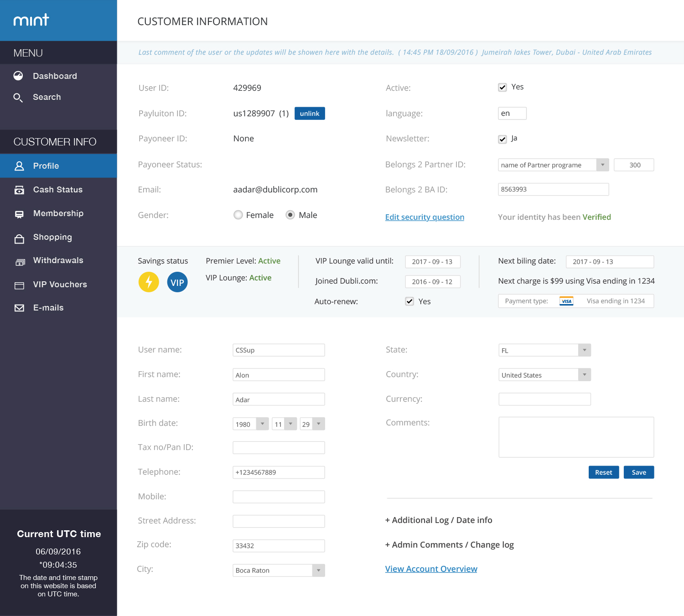
Task: Go to Membership page
Action: click(58, 213)
